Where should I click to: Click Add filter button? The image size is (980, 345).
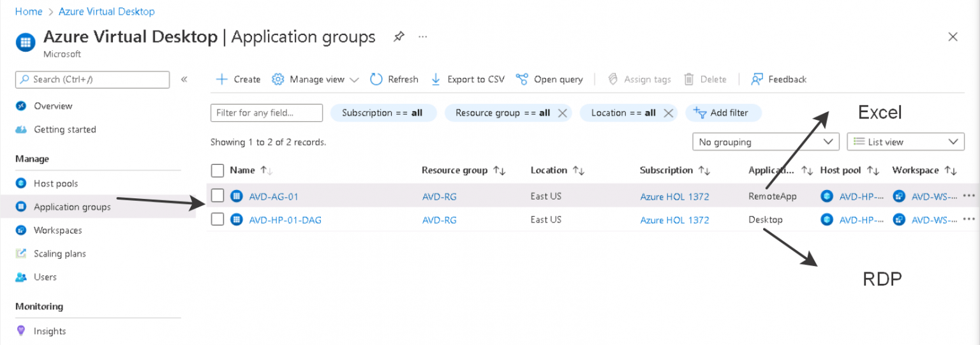tap(724, 113)
